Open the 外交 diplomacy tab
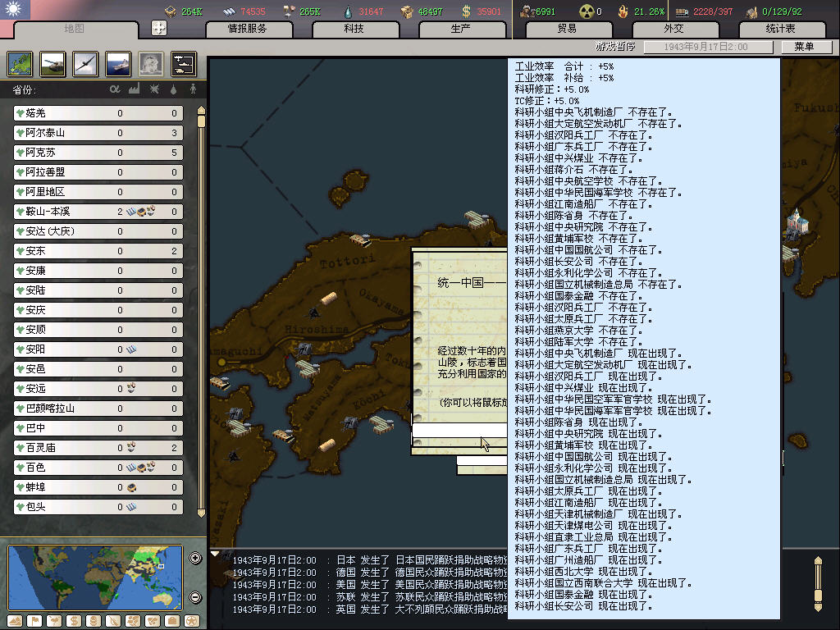 (673, 29)
